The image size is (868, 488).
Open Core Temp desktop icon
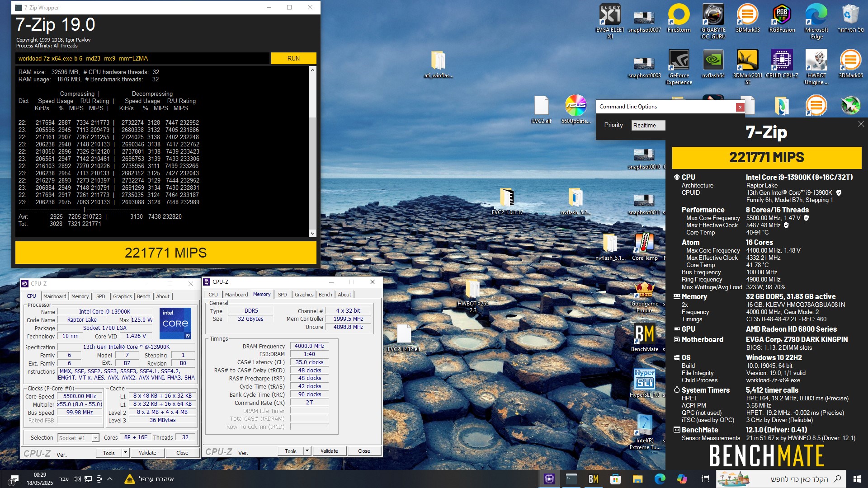pyautogui.click(x=645, y=246)
